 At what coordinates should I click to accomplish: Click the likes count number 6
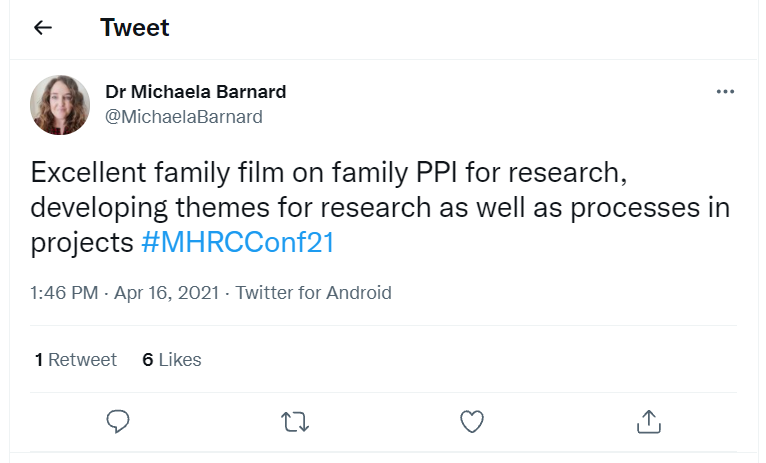pos(148,360)
